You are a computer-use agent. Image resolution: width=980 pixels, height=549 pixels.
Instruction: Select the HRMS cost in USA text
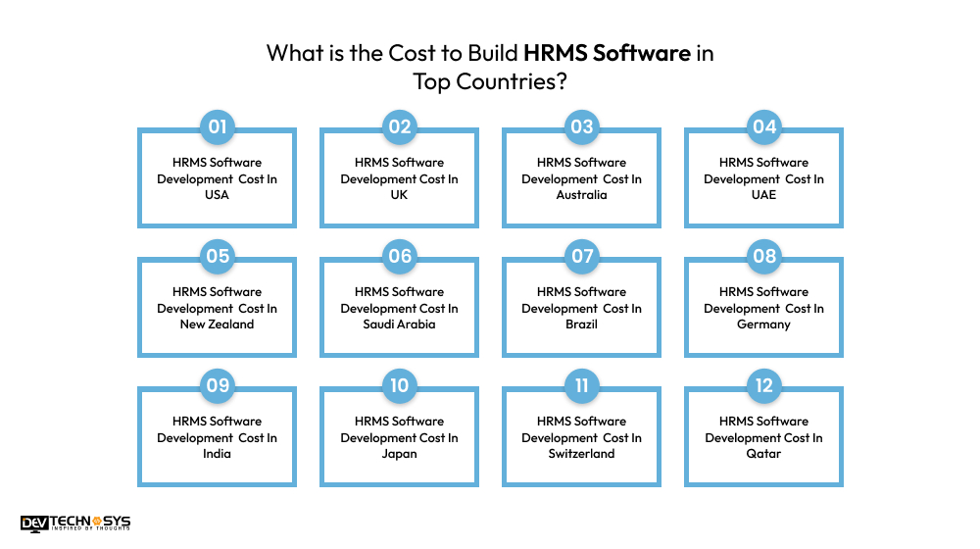[x=217, y=178]
